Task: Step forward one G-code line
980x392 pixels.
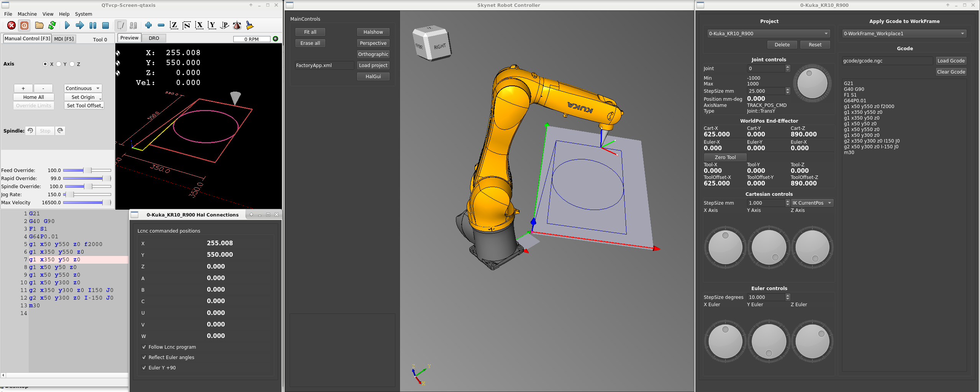Action: (x=80, y=25)
